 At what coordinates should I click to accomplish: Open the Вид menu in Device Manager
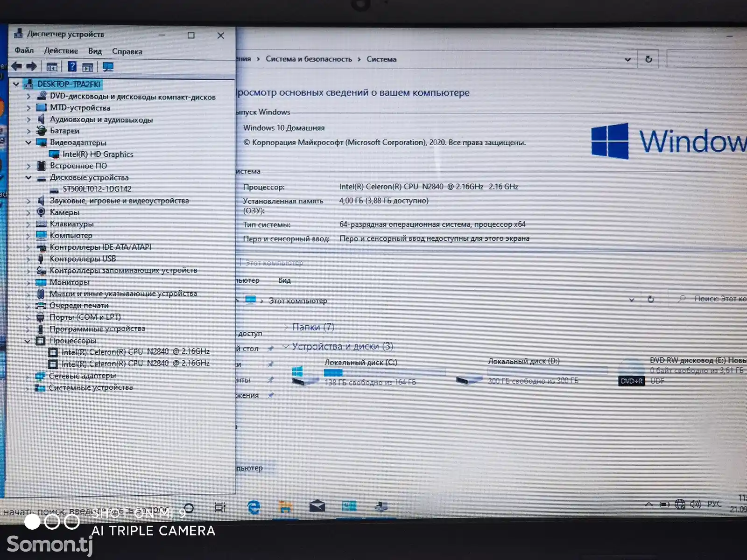coord(95,51)
